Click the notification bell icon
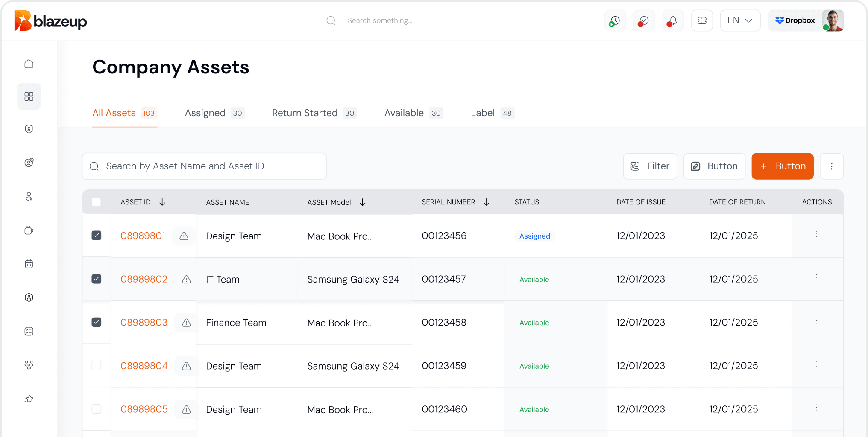Image resolution: width=868 pixels, height=437 pixels. pos(673,20)
